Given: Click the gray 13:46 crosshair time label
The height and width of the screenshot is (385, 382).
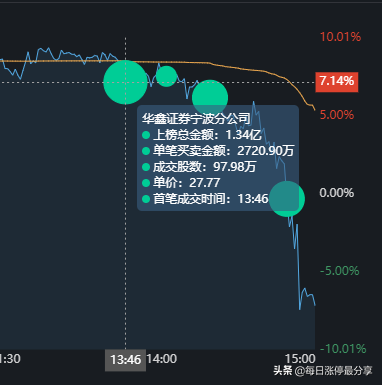Looking at the screenshot, I should tap(126, 360).
